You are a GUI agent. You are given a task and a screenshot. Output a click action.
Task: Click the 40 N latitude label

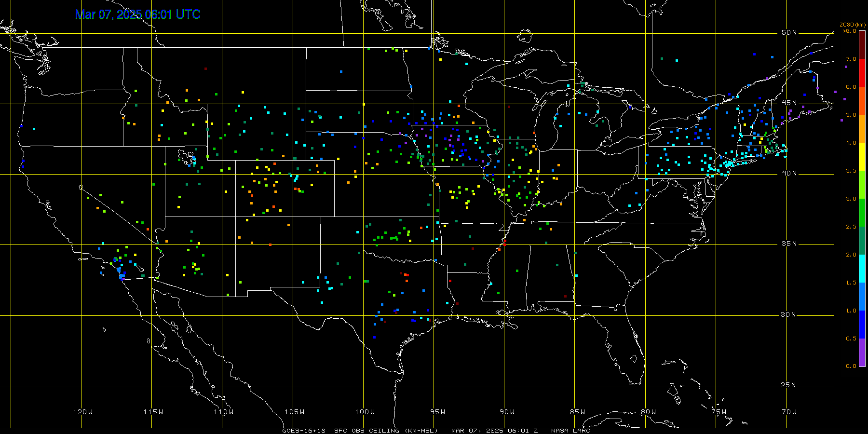coord(789,173)
